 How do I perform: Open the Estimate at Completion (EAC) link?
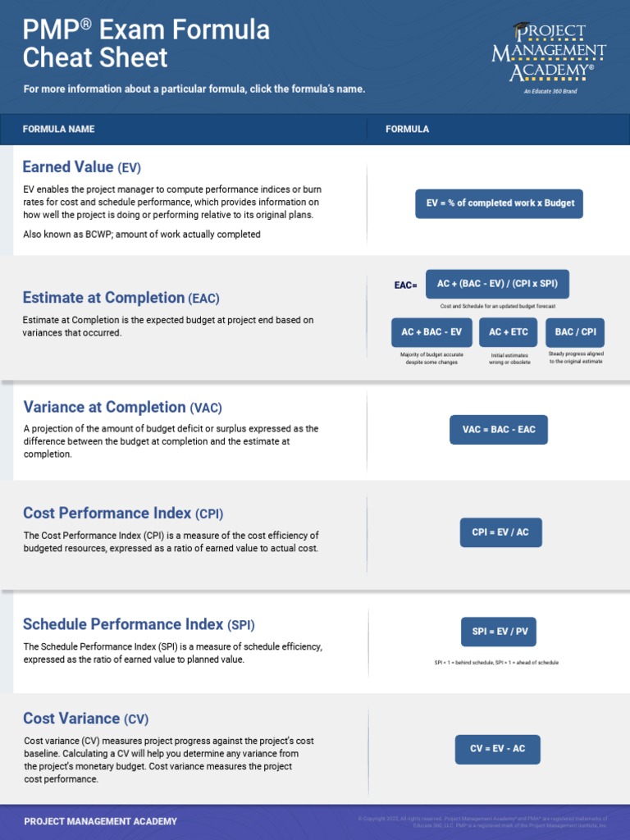tap(121, 298)
